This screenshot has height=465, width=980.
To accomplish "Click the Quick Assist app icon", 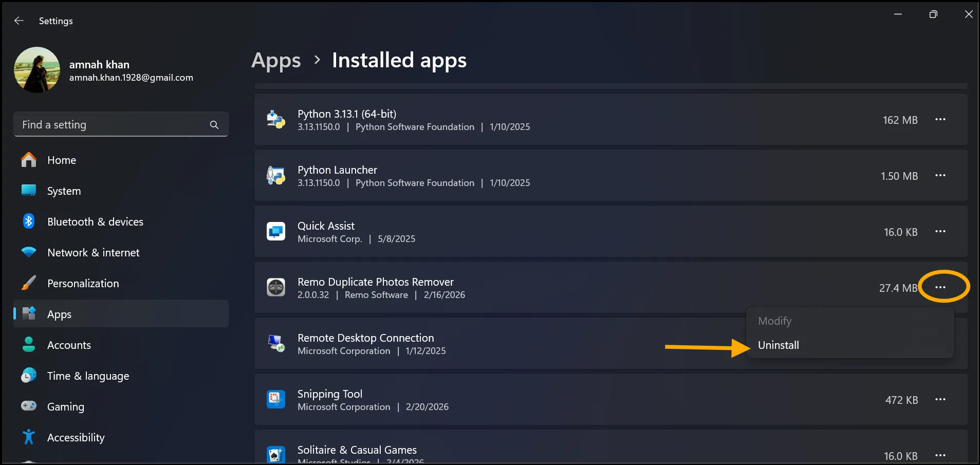I will click(276, 231).
